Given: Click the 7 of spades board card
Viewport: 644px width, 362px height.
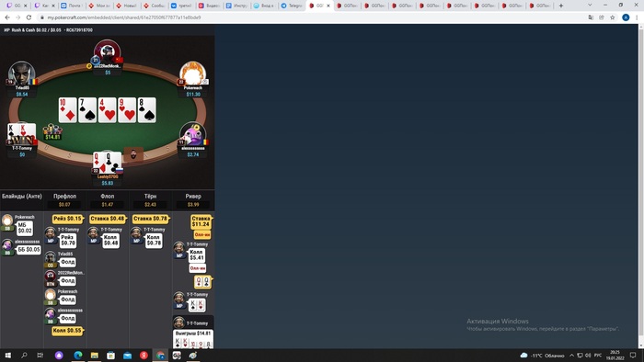Looking at the screenshot, I should click(x=87, y=110).
